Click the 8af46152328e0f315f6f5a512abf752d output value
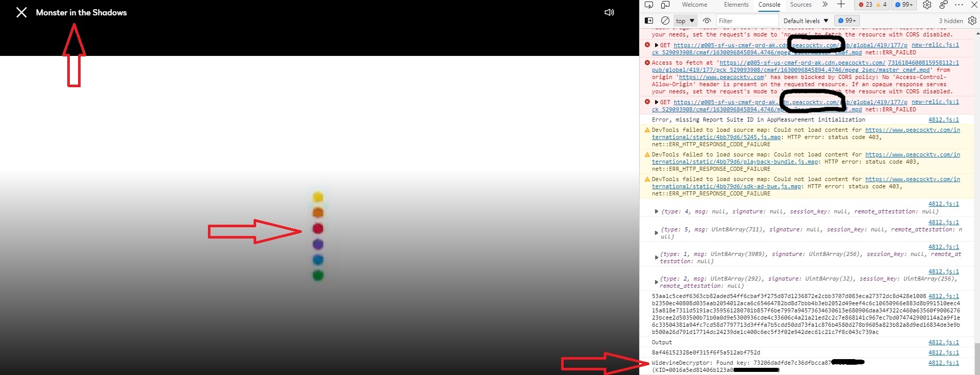 click(x=706, y=352)
